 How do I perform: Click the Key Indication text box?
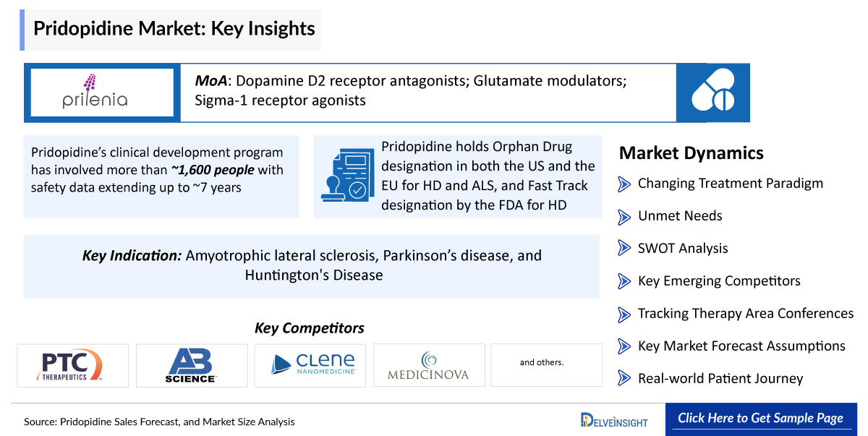(x=312, y=265)
